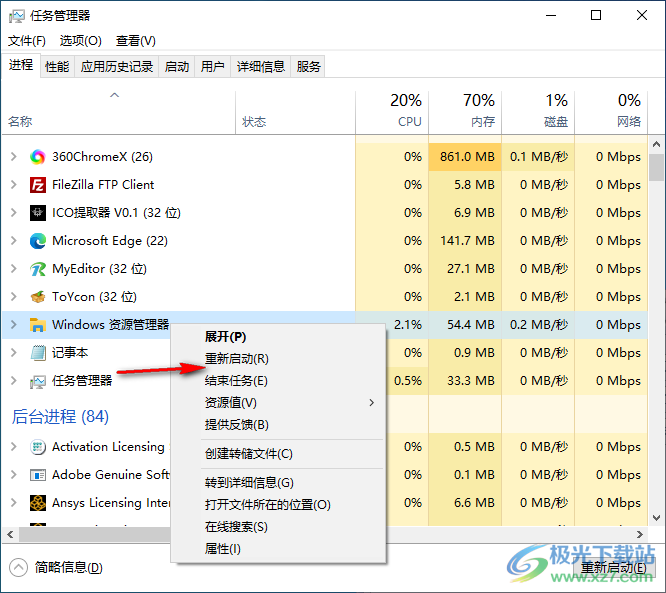Sort by the CPU column header

pos(409,111)
